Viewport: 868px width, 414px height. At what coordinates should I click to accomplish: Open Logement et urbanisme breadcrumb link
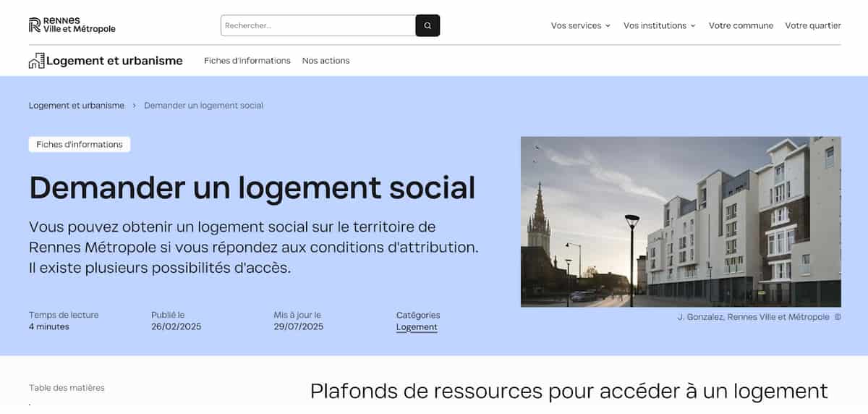tap(77, 106)
